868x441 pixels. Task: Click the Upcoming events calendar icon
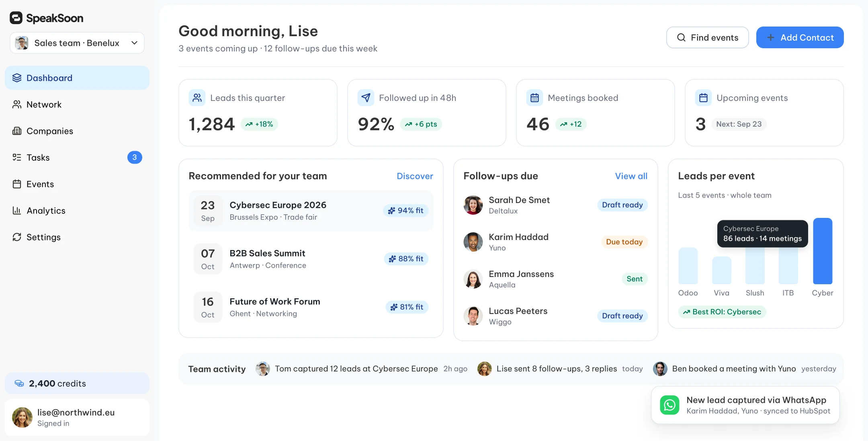[703, 98]
